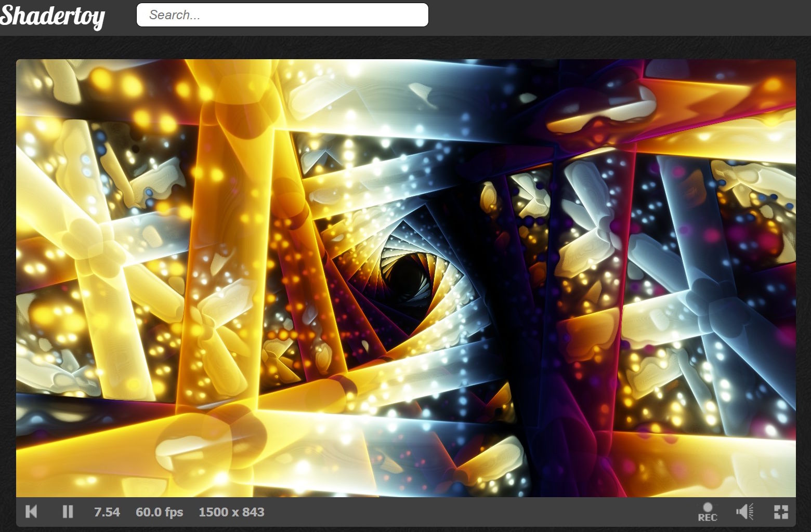Click the 1500 x 843 resolution label
The width and height of the screenshot is (811, 532).
[x=232, y=512]
